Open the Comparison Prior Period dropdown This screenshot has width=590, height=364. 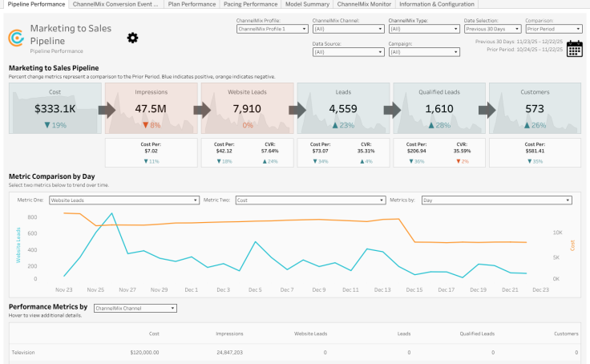point(553,29)
